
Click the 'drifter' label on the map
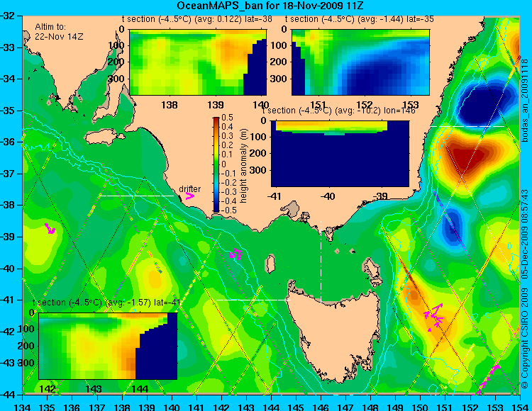[x=189, y=188]
